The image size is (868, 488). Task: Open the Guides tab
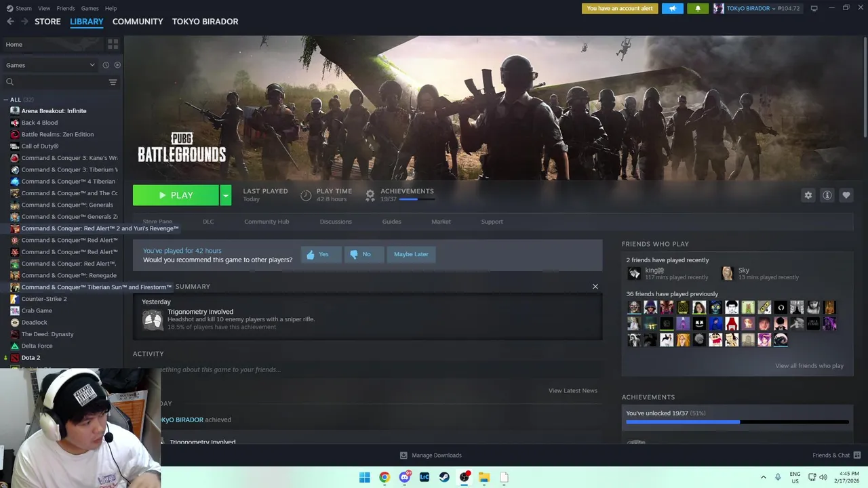391,222
